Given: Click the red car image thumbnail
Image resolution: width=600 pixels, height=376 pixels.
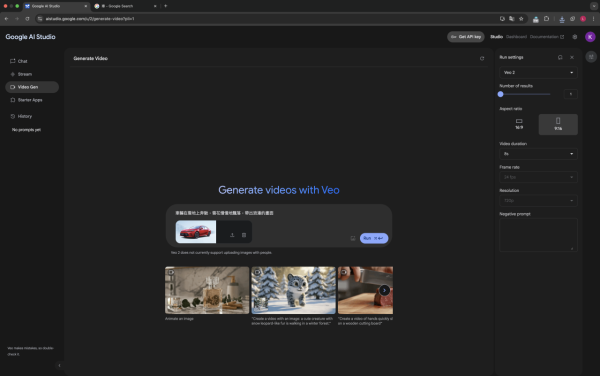Looking at the screenshot, I should [x=196, y=232].
